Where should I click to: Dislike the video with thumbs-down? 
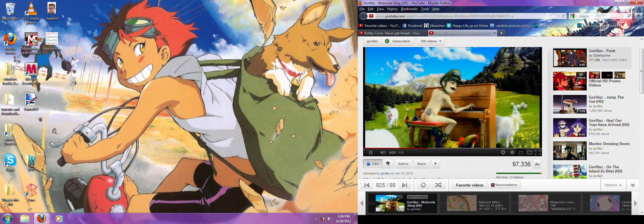(388, 164)
